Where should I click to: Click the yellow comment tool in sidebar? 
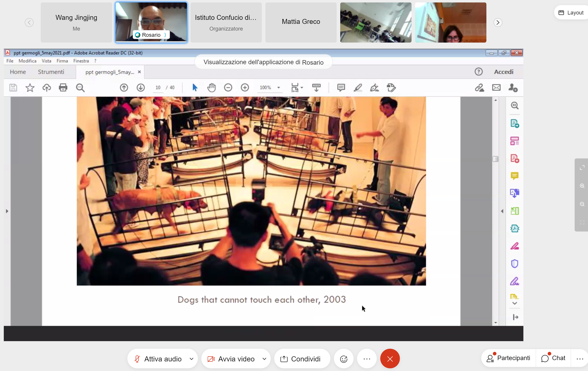[514, 176]
